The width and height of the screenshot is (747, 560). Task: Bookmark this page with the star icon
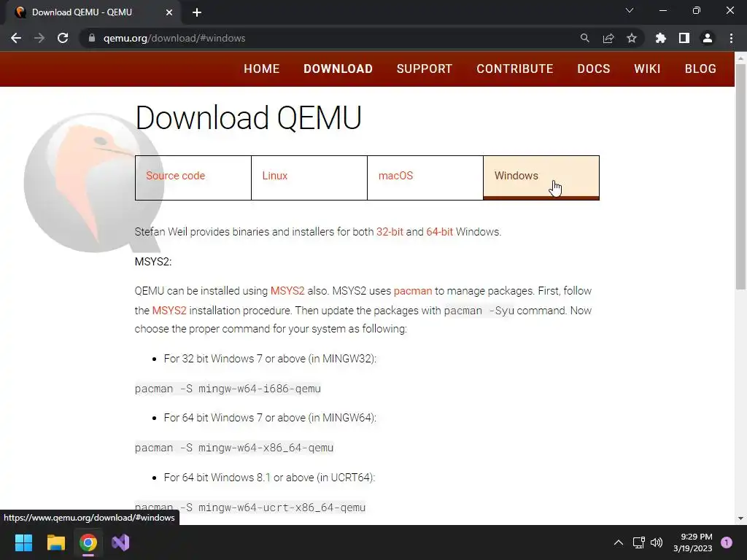[x=632, y=38]
